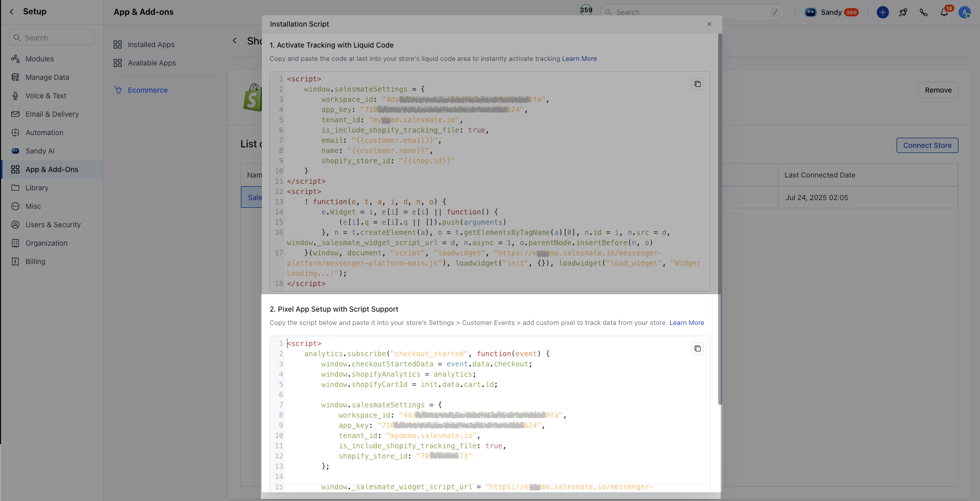This screenshot has height=501, width=980.
Task: Click the Users & Security person icon
Action: 15,225
